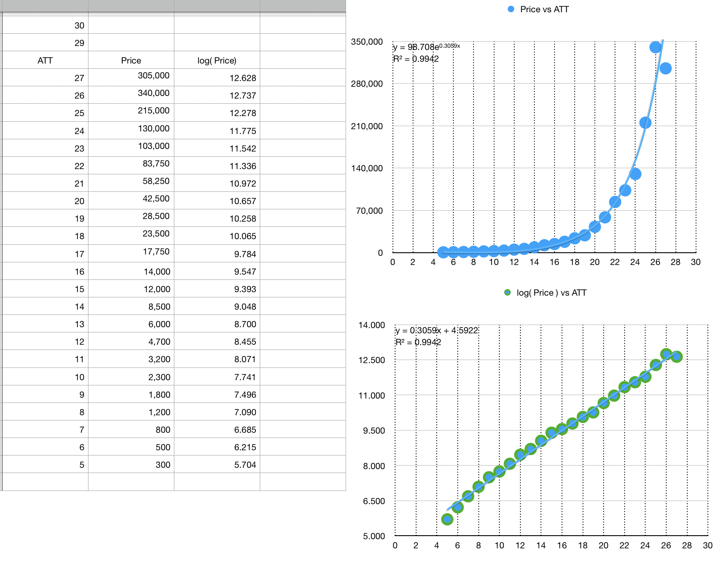Click the log value 12.628

coord(217,78)
